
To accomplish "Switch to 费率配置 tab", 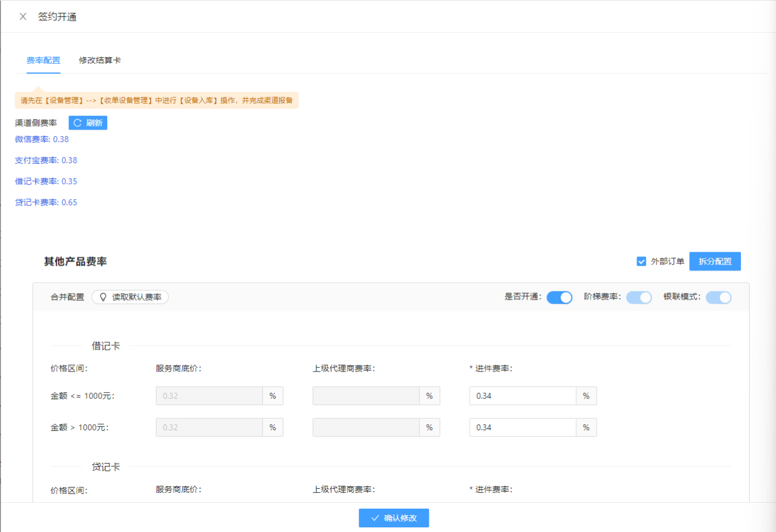I will [43, 60].
